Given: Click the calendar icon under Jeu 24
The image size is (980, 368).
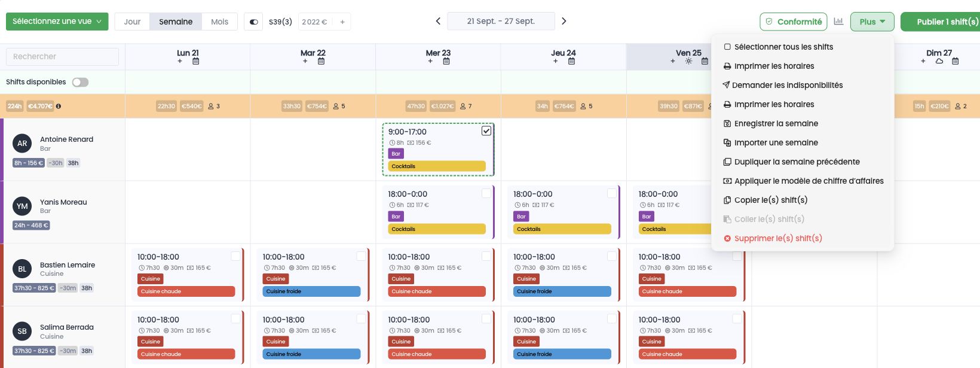Looking at the screenshot, I should click(571, 61).
